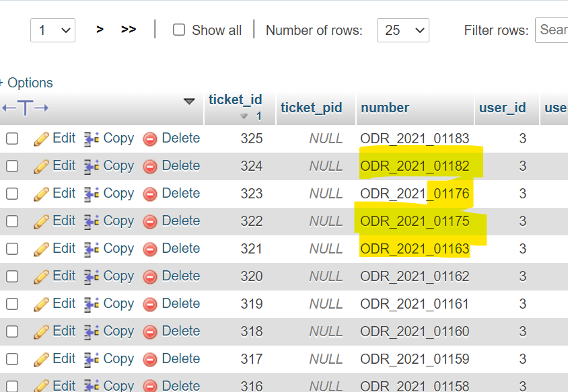The image size is (568, 392).
Task: Expand the + Options link
Action: (x=27, y=83)
